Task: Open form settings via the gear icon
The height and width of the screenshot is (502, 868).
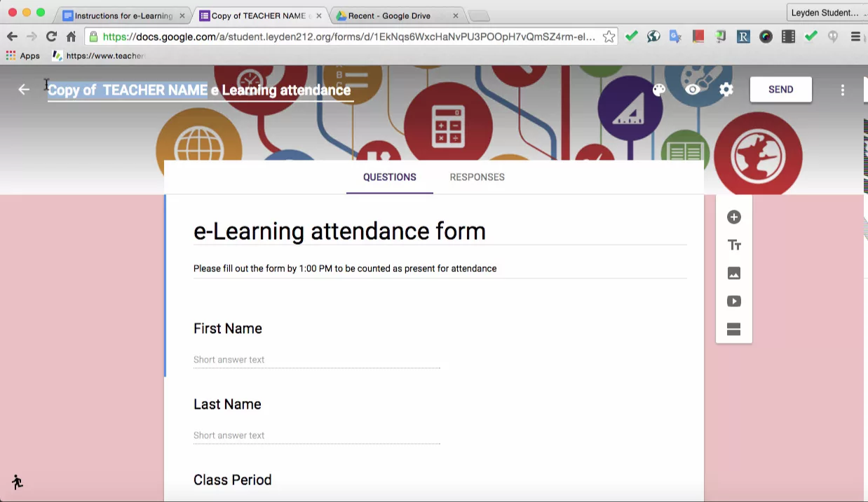Action: pyautogui.click(x=726, y=90)
